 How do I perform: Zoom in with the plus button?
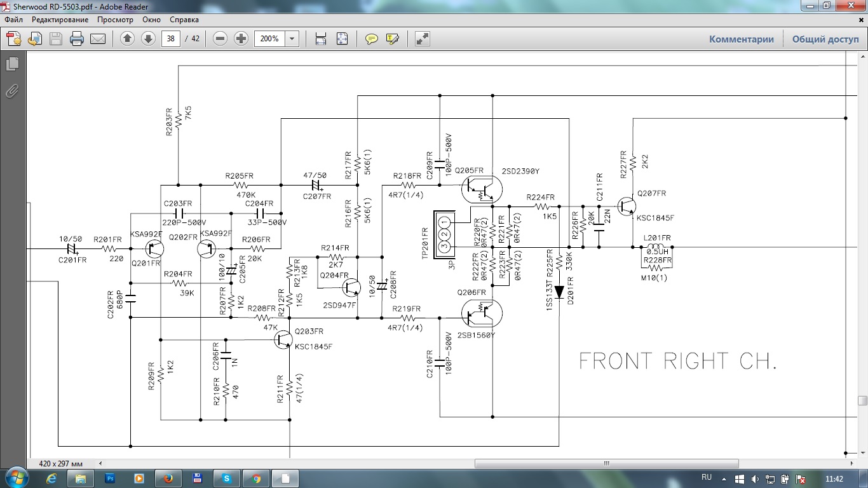(x=241, y=39)
